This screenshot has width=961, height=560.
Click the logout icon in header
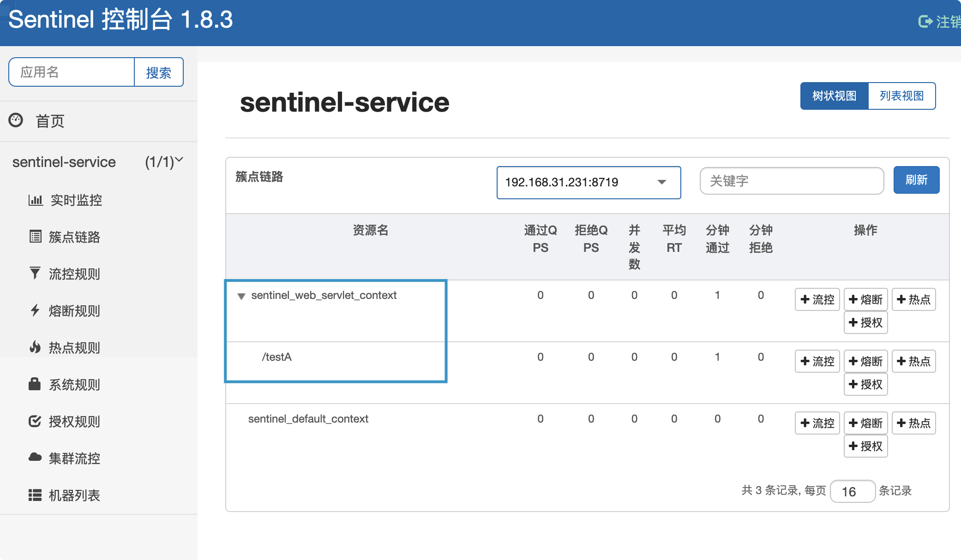925,21
